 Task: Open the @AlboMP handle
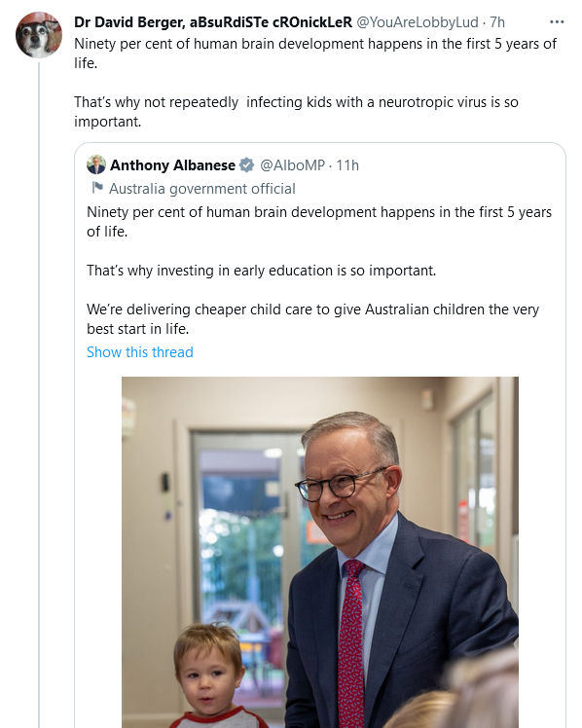coord(292,165)
